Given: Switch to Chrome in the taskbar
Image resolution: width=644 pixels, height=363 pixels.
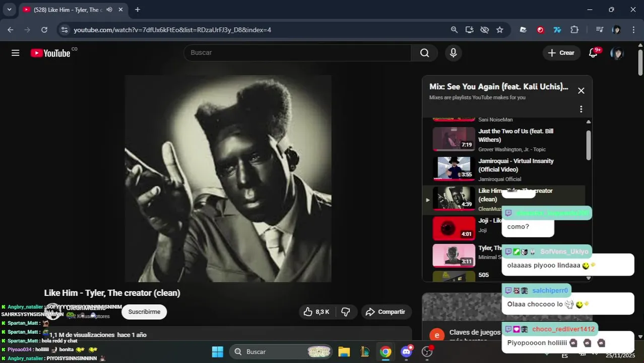Looking at the screenshot, I should point(385,352).
